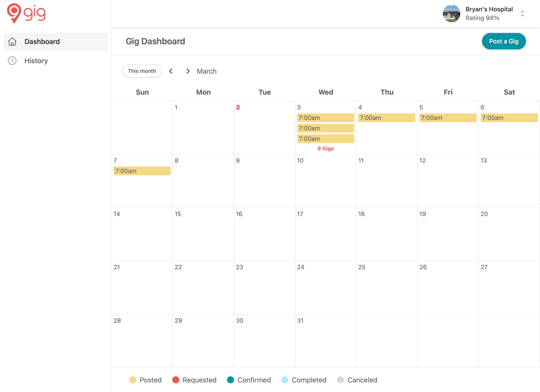Click the Dashboard home icon
The image size is (540, 392).
pyautogui.click(x=12, y=41)
